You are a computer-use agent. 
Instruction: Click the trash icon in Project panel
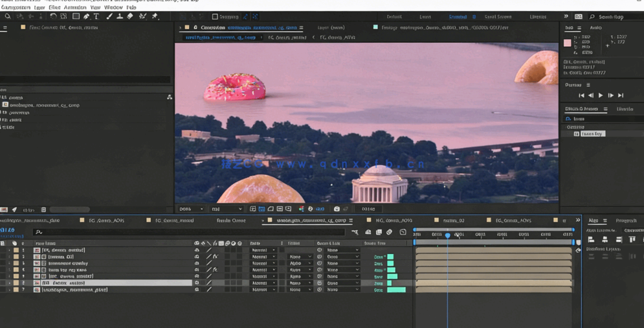pos(43,210)
